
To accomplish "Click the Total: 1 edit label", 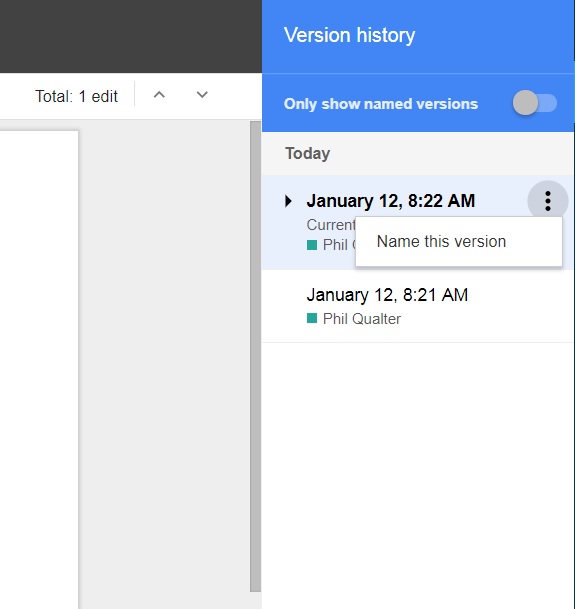I will (x=77, y=96).
